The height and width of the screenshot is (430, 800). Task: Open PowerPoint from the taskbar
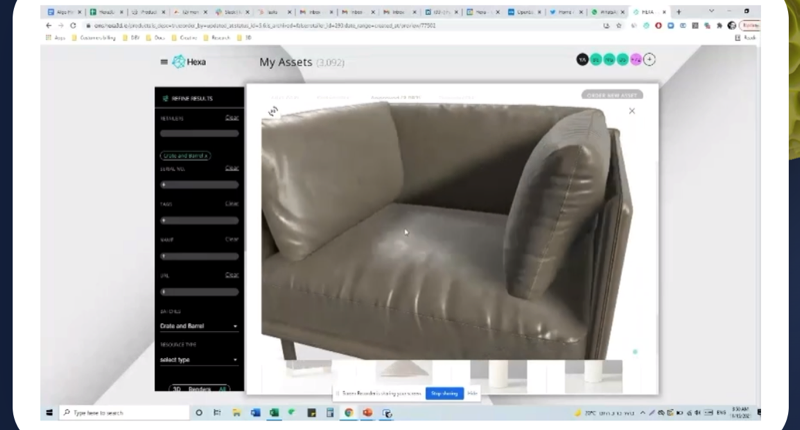[367, 413]
